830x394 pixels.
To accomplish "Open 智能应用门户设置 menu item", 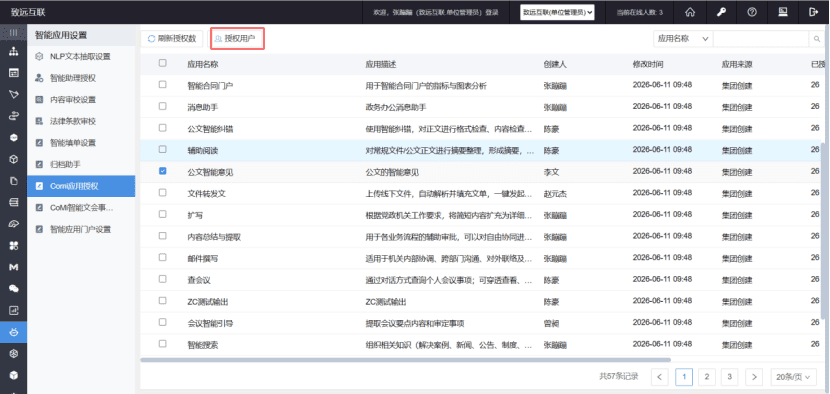I will (81, 230).
